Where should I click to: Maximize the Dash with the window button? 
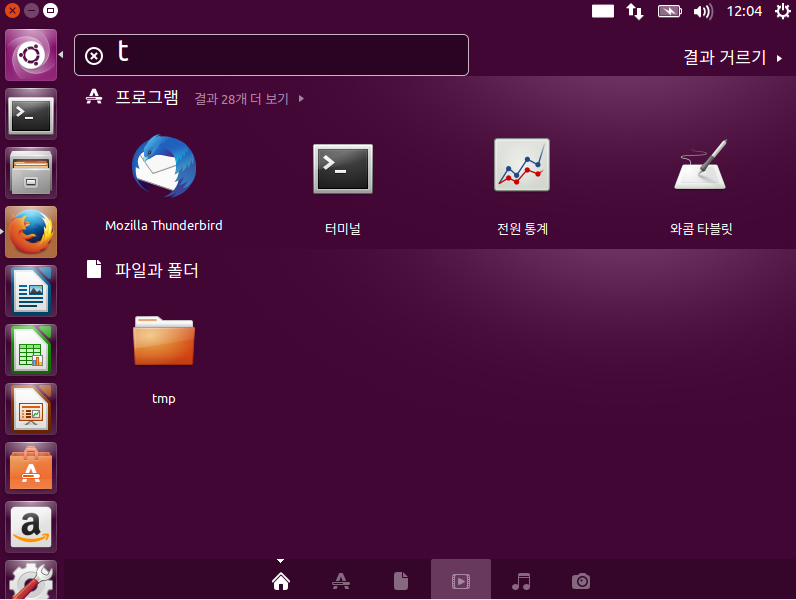[x=50, y=10]
